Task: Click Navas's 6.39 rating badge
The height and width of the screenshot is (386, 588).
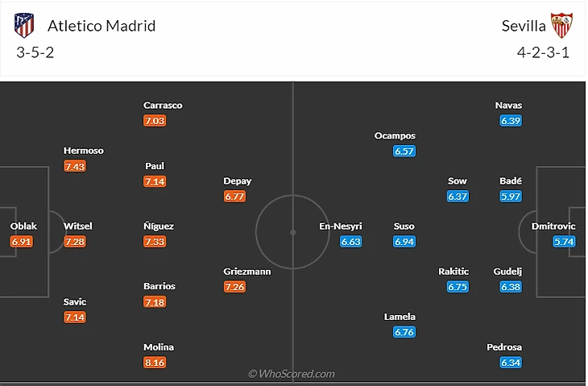Action: (x=511, y=121)
